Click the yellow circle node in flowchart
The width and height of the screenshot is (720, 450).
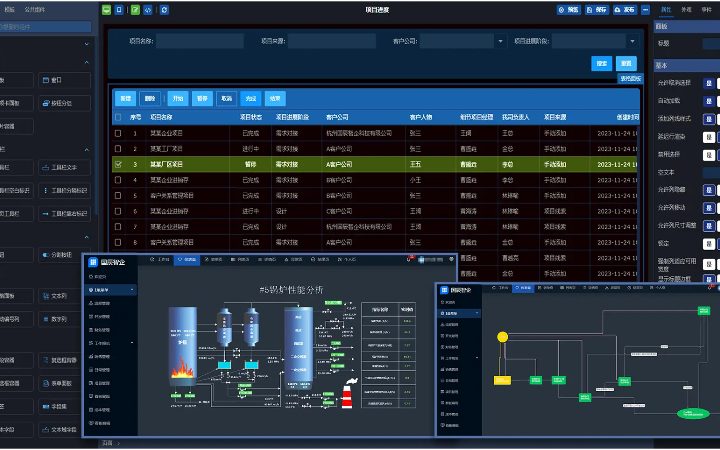pos(502,337)
